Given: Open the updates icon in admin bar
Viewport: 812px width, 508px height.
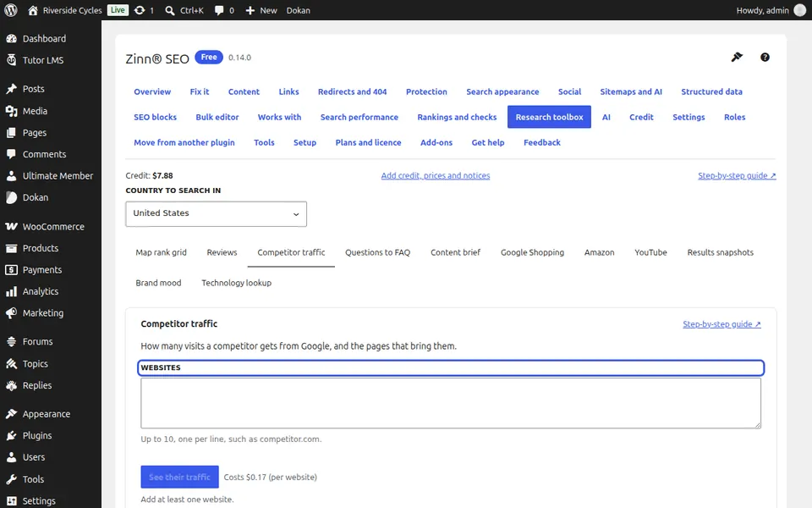Looking at the screenshot, I should click(140, 10).
